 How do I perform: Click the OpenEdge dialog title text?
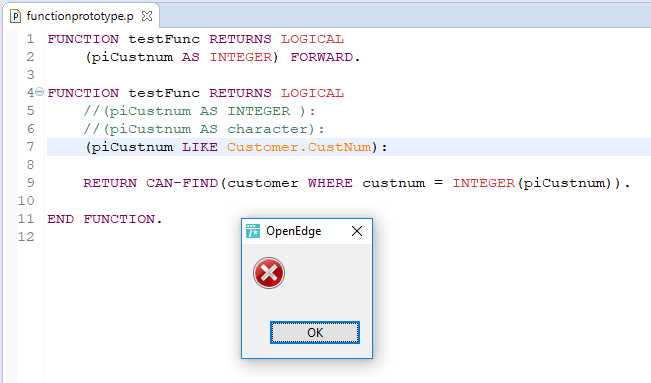tap(294, 231)
